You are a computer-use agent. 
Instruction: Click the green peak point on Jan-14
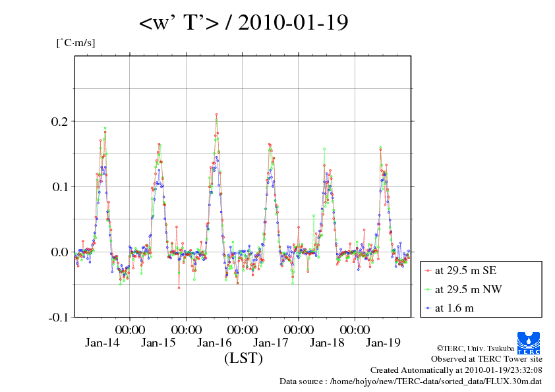(x=105, y=128)
